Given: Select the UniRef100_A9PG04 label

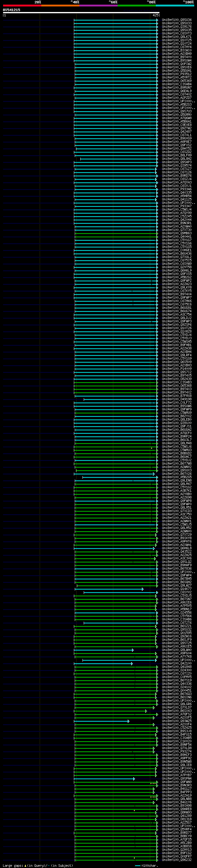Looking at the screenshot, I should click(x=177, y=653).
